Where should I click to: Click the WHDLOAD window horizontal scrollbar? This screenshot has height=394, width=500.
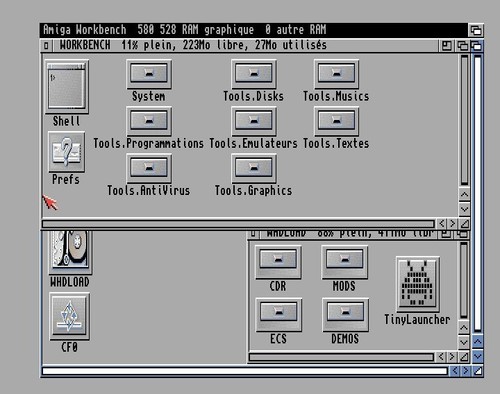341,357
